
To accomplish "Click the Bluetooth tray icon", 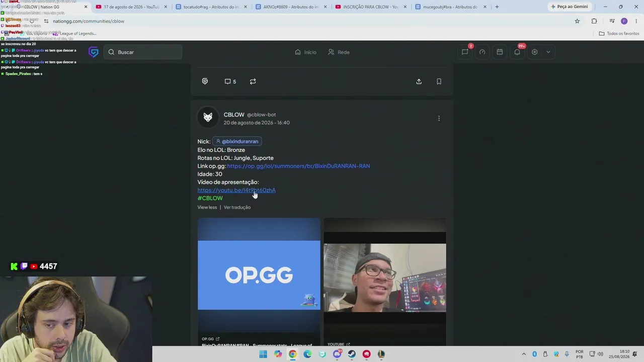I will point(534,354).
